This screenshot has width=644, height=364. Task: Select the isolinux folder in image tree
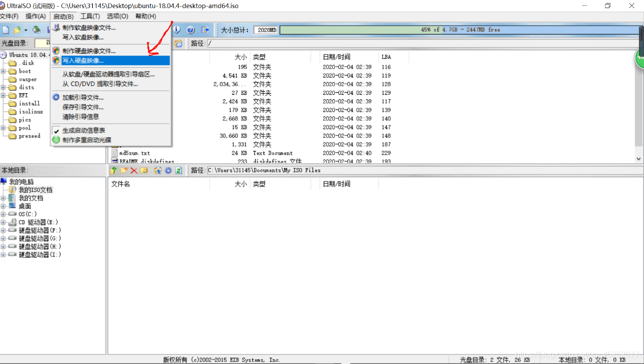31,112
